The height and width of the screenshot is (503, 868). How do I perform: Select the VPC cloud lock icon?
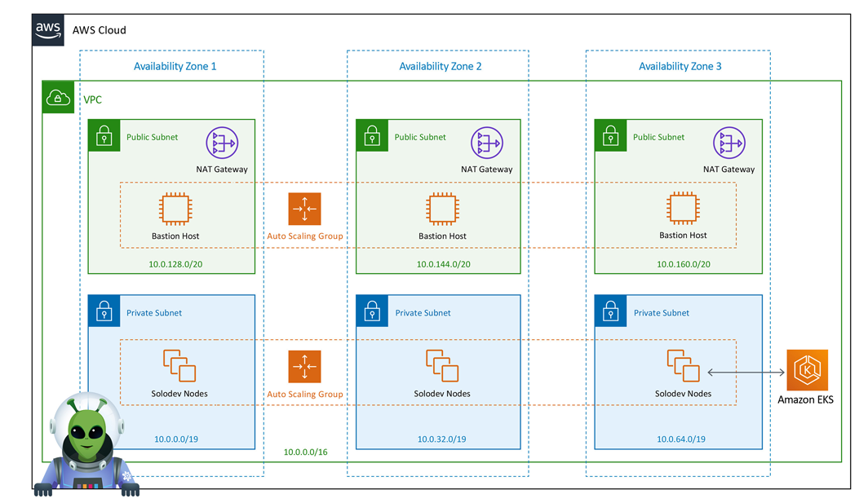coord(58,99)
